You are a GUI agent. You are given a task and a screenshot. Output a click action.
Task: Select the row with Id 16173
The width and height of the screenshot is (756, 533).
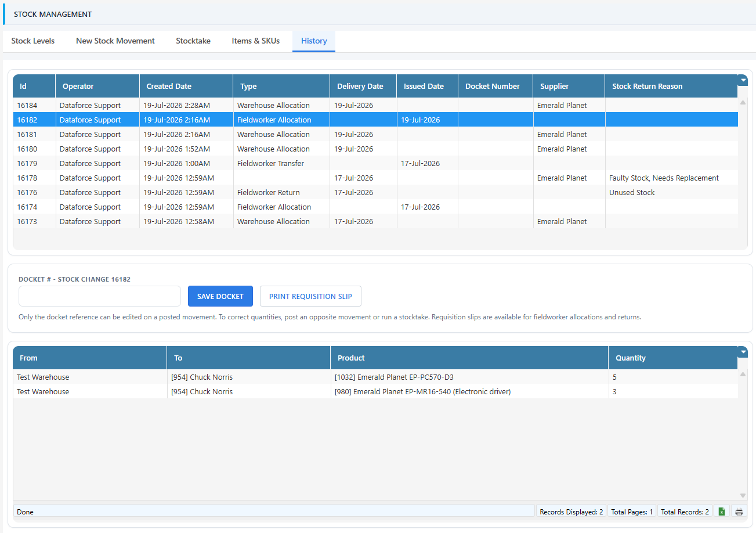[x=375, y=221]
